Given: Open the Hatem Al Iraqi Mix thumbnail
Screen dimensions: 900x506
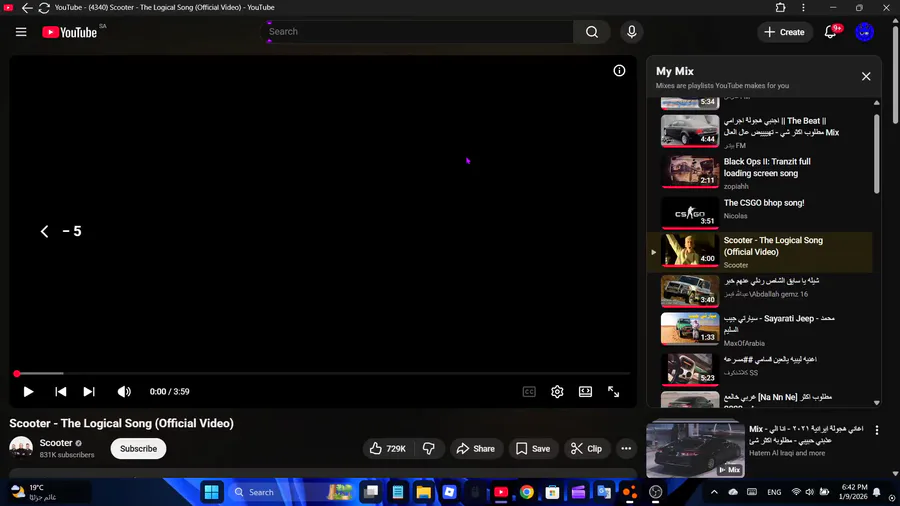Looking at the screenshot, I should pos(696,449).
